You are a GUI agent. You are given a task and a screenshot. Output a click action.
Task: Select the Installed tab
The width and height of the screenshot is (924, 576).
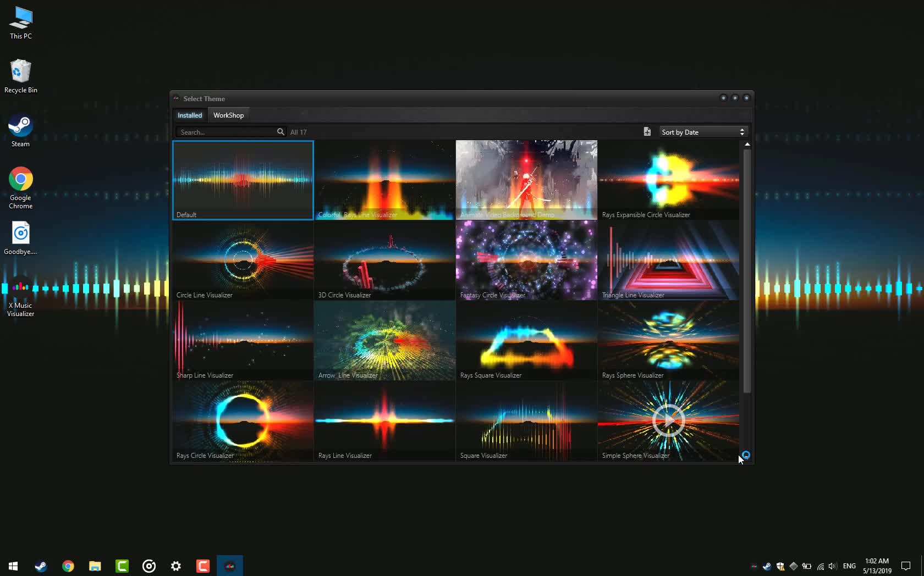coord(190,115)
